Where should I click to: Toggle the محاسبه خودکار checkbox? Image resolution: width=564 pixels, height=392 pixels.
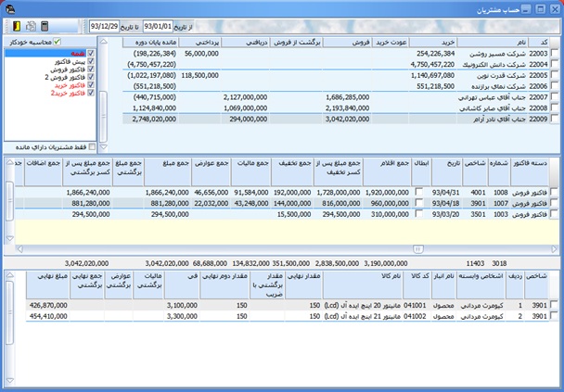coord(58,43)
